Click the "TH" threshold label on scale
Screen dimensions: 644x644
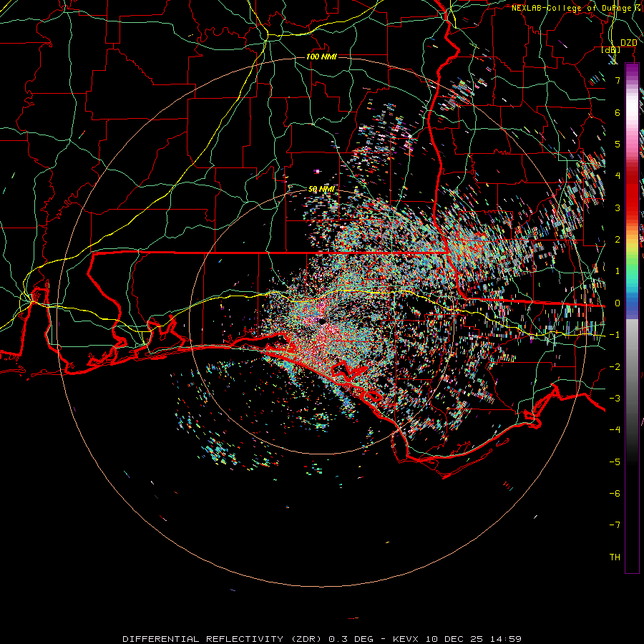tap(615, 557)
